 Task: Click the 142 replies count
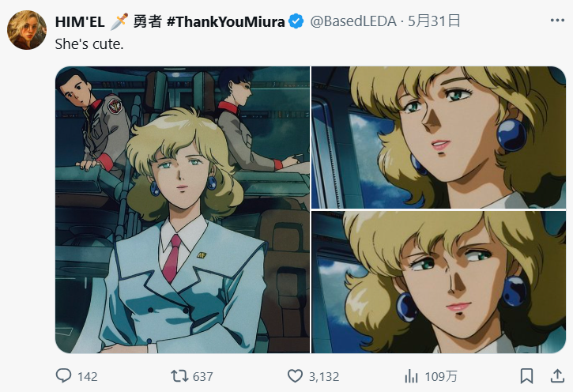coord(88,376)
